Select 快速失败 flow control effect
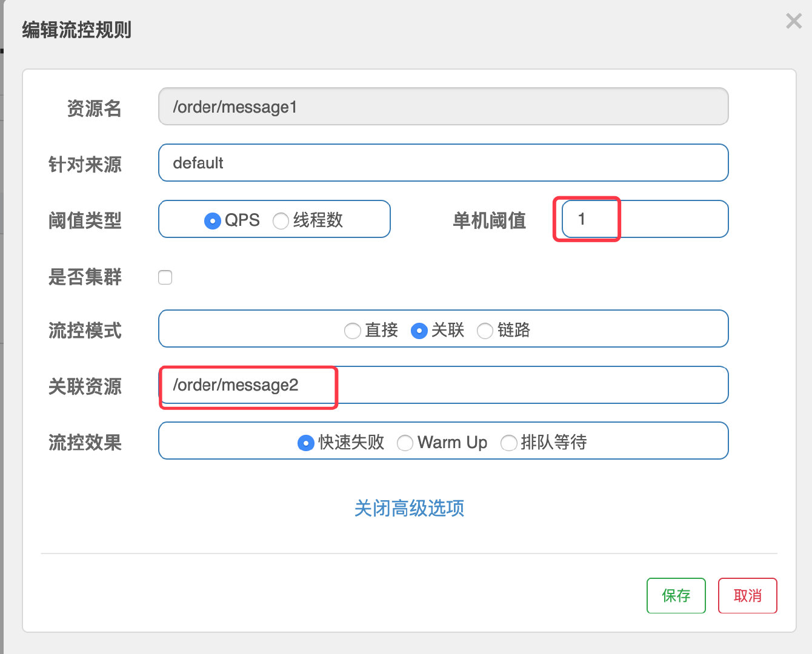Image resolution: width=812 pixels, height=654 pixels. tap(306, 443)
